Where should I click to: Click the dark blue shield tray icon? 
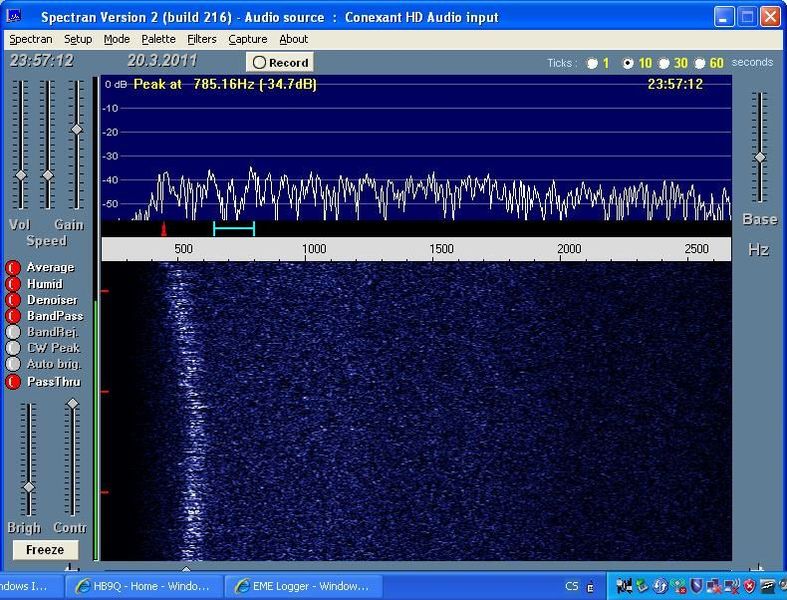click(696, 585)
